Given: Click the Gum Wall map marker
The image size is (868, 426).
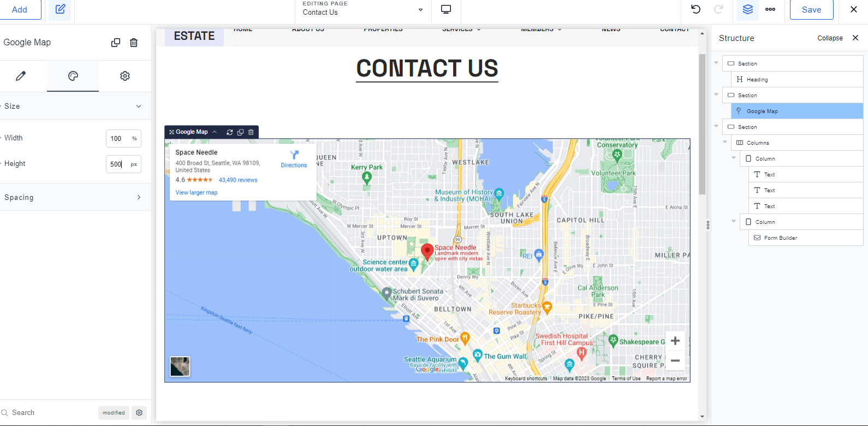Looking at the screenshot, I should coord(478,356).
